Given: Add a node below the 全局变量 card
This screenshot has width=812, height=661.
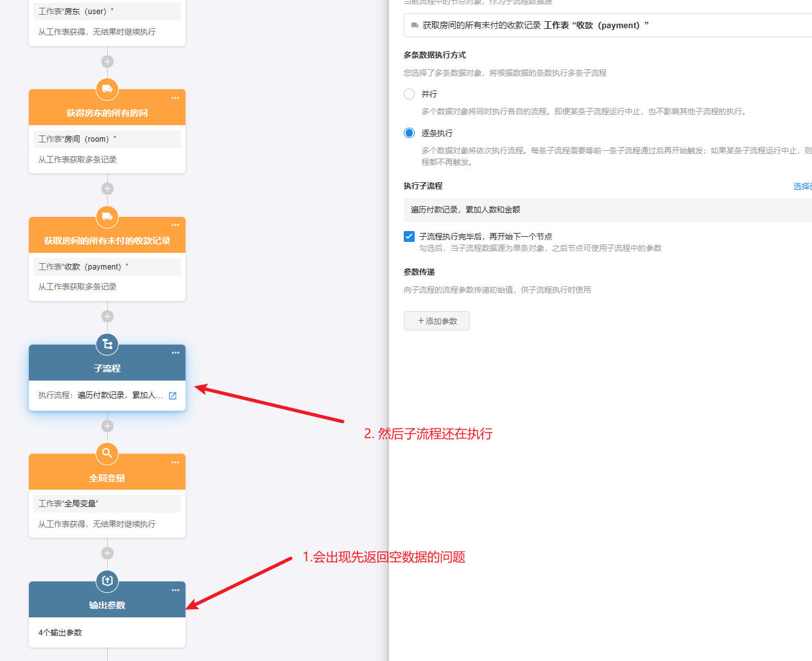Looking at the screenshot, I should pyautogui.click(x=107, y=553).
